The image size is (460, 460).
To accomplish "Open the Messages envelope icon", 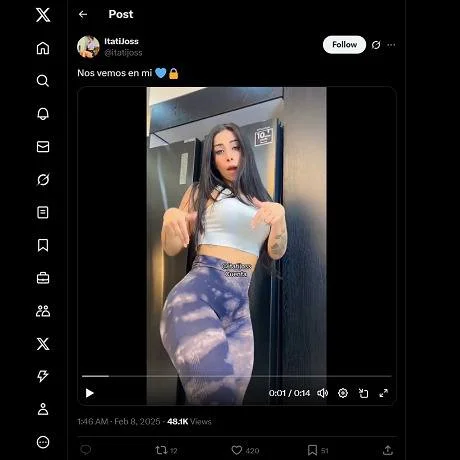I will pos(43,147).
